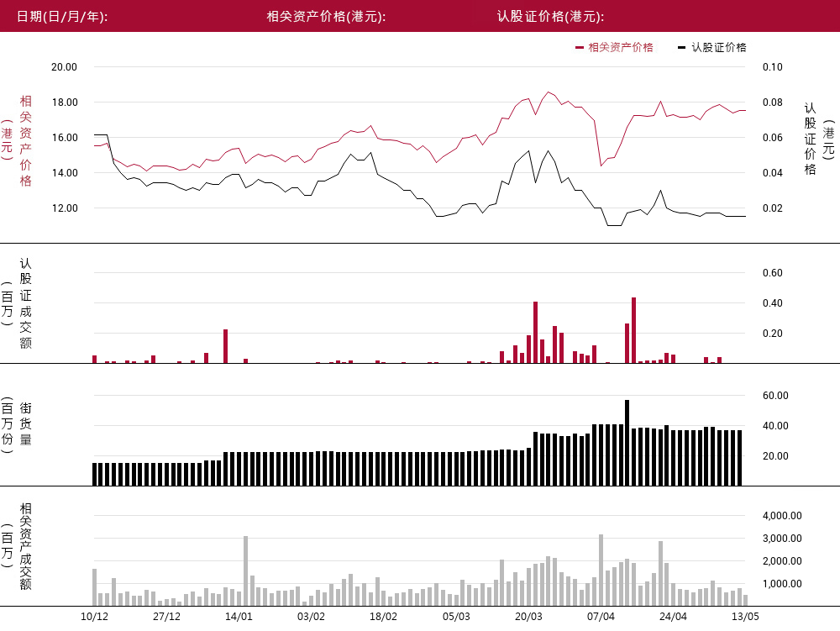Click the 10/12 date on the x-axis
This screenshot has height=631, width=840.
click(x=94, y=617)
